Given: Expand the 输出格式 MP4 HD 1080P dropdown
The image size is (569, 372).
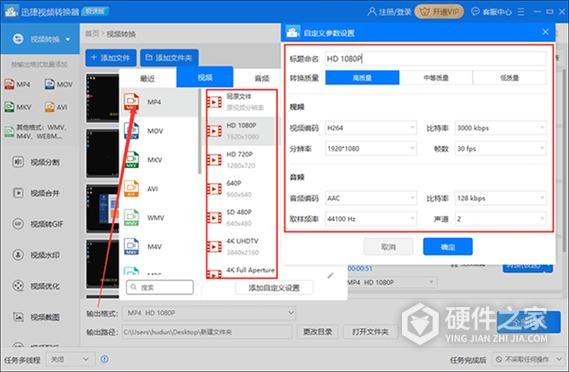Looking at the screenshot, I should (209, 313).
